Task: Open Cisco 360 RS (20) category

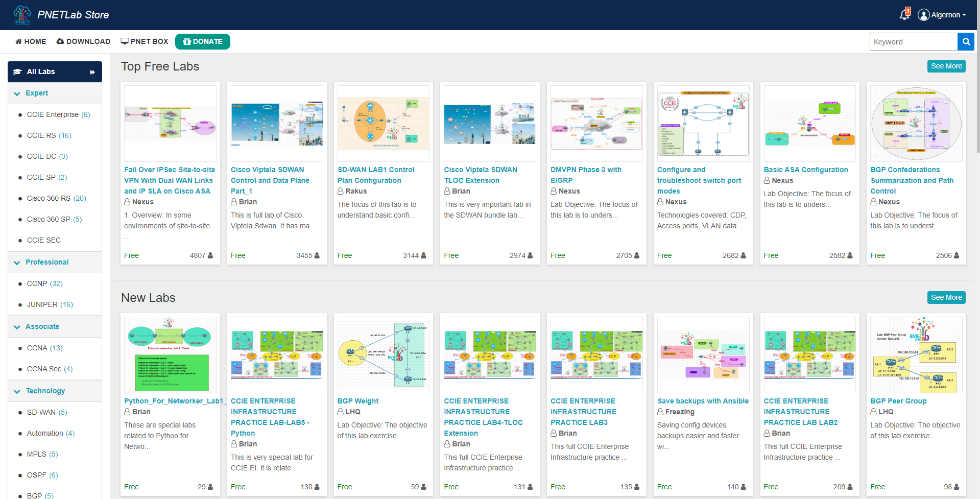Action: tap(57, 198)
